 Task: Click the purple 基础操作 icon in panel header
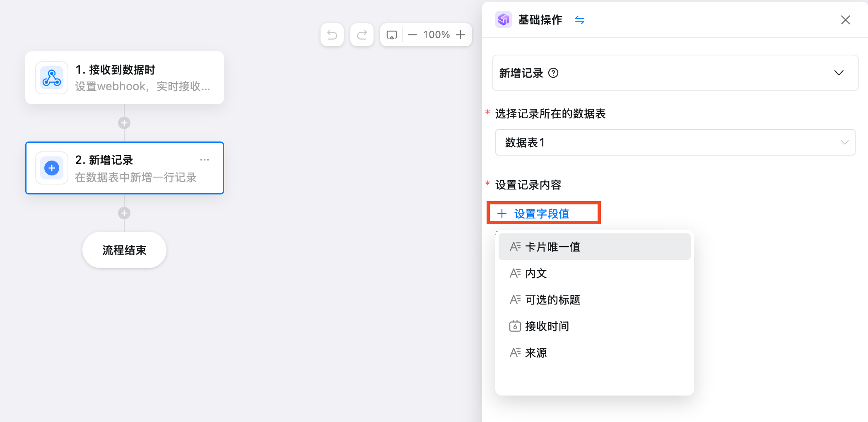click(x=503, y=19)
